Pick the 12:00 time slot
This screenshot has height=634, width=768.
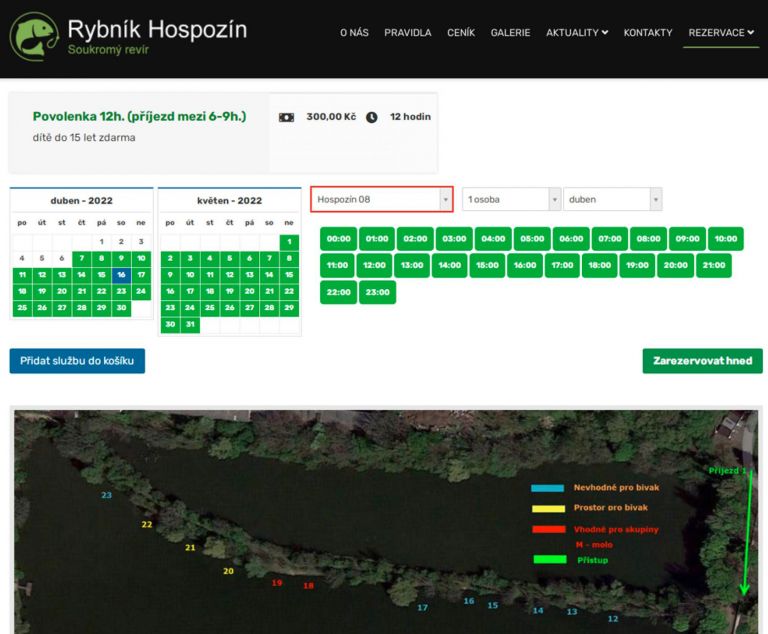pos(373,265)
